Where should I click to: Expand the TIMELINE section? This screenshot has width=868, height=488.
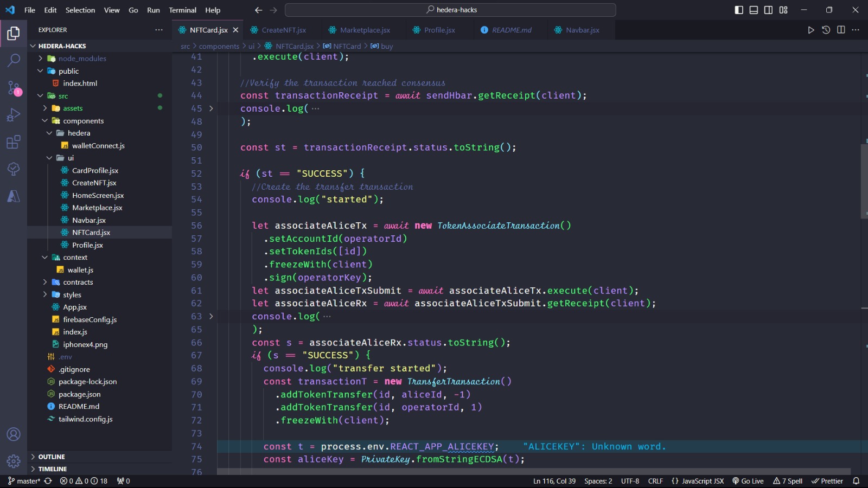(100, 469)
